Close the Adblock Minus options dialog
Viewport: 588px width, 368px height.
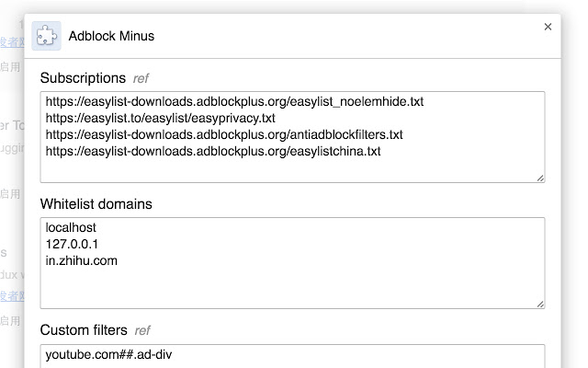coord(548,28)
